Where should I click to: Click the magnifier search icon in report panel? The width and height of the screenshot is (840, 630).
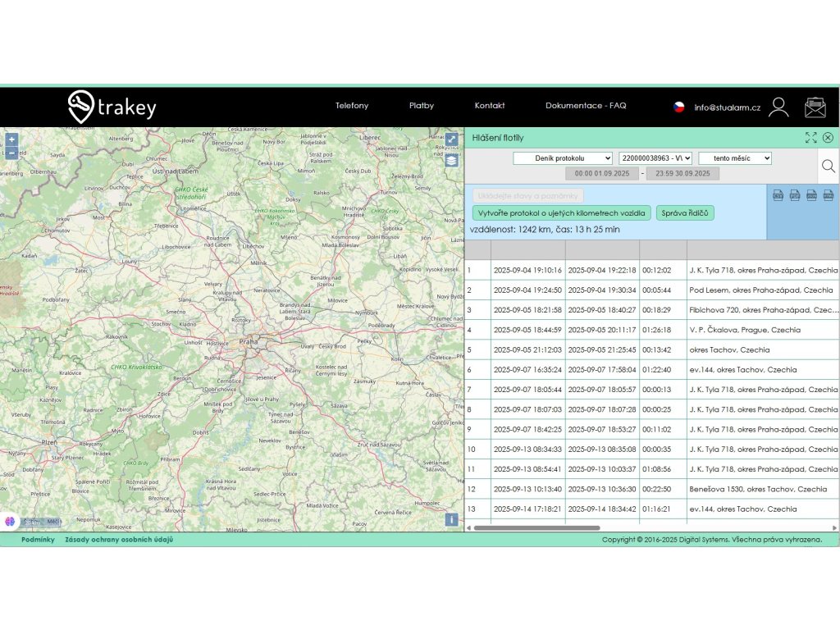coord(828,167)
